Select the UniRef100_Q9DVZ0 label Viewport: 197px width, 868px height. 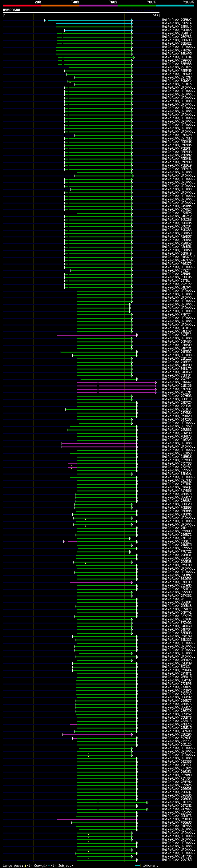177,403
